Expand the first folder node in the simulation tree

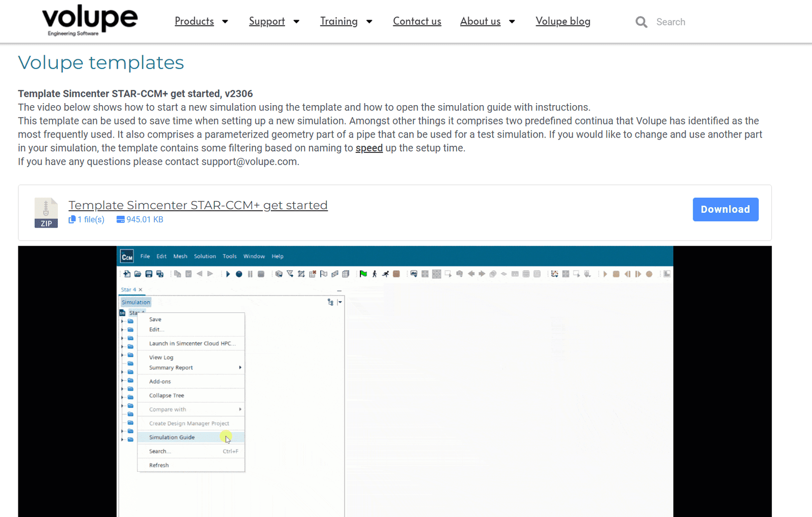tap(122, 321)
